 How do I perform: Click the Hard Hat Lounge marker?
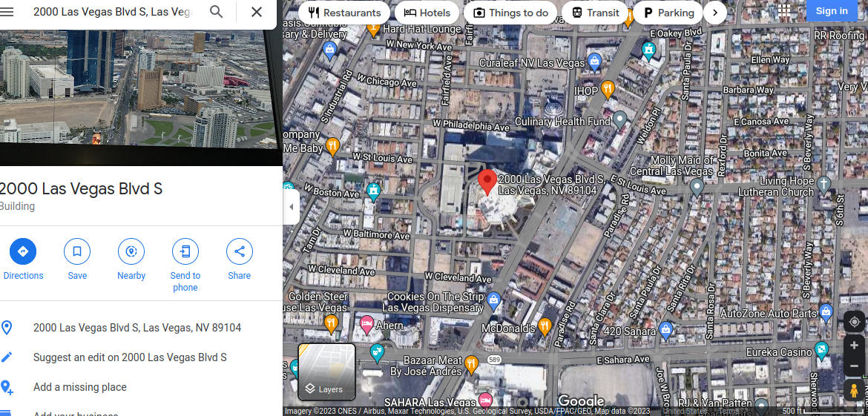point(373,28)
